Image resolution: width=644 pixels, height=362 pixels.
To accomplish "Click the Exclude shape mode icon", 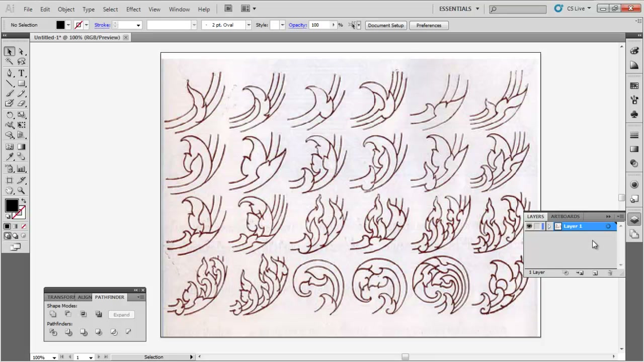I will 99,314.
